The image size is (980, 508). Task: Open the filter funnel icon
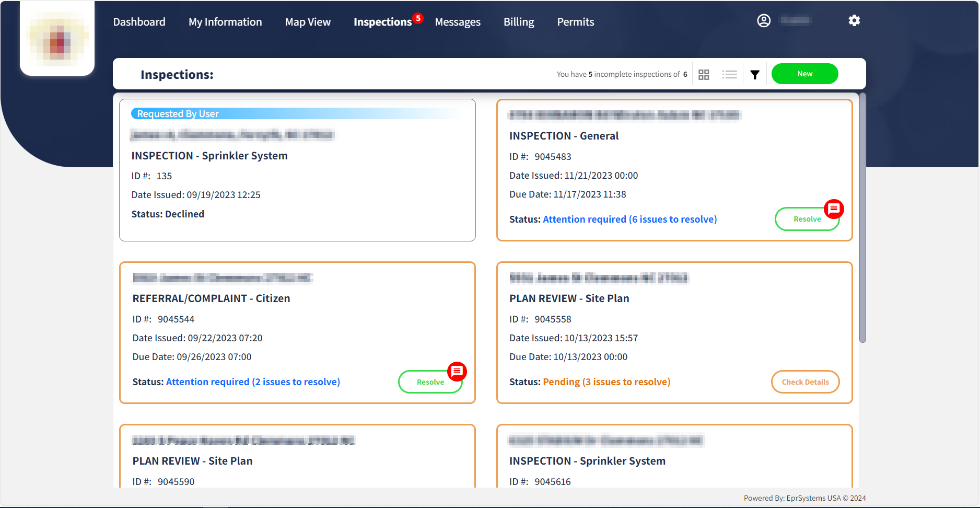pyautogui.click(x=755, y=75)
